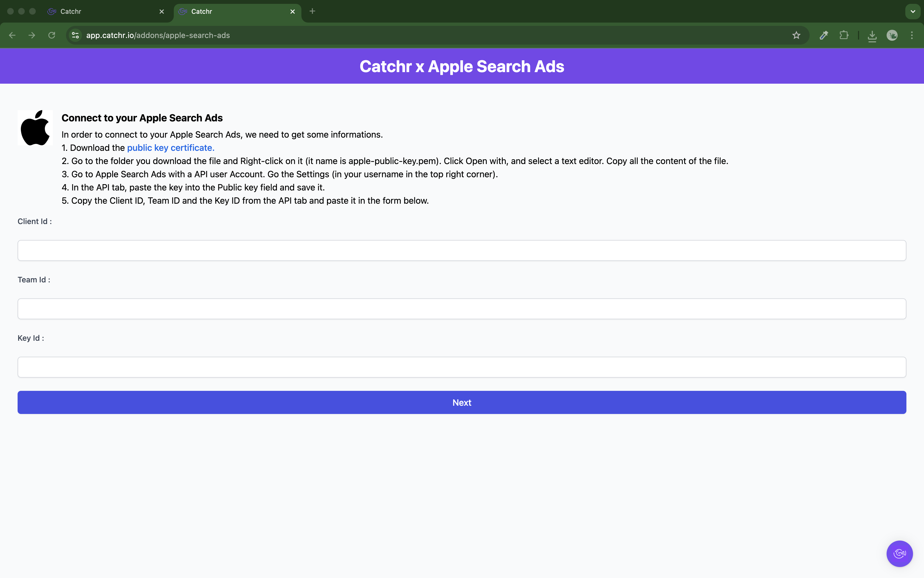The height and width of the screenshot is (578, 924).
Task: Click step 2 'Go to the folder' text
Action: [x=395, y=161]
